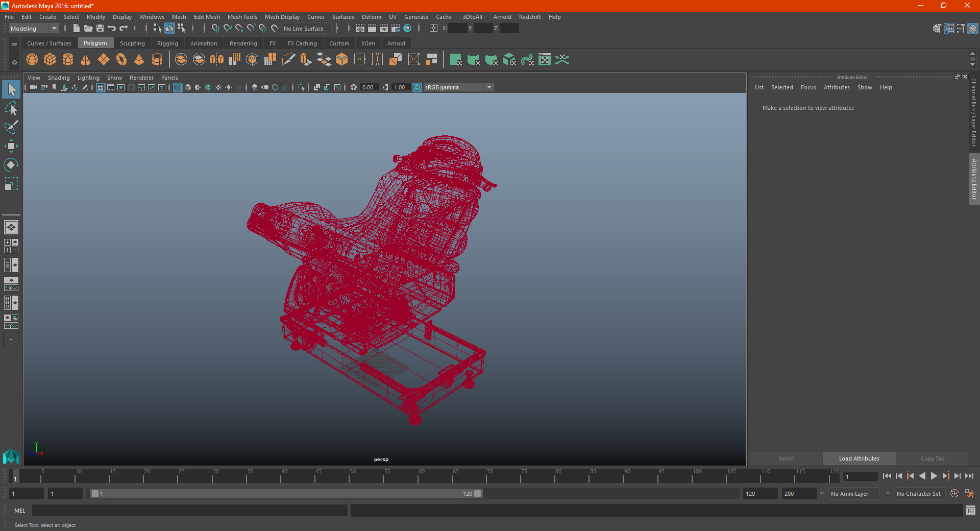Create a polygon sphere from the shelf
This screenshot has width=980, height=531.
[32, 60]
